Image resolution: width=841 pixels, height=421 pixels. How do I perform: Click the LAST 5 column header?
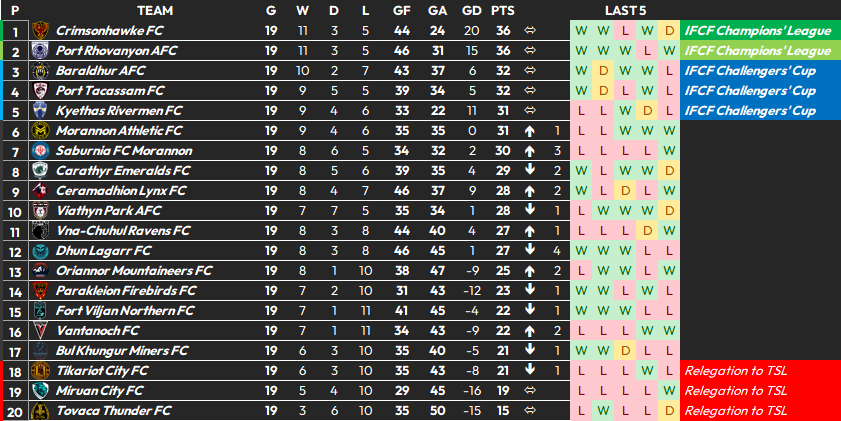tap(625, 11)
